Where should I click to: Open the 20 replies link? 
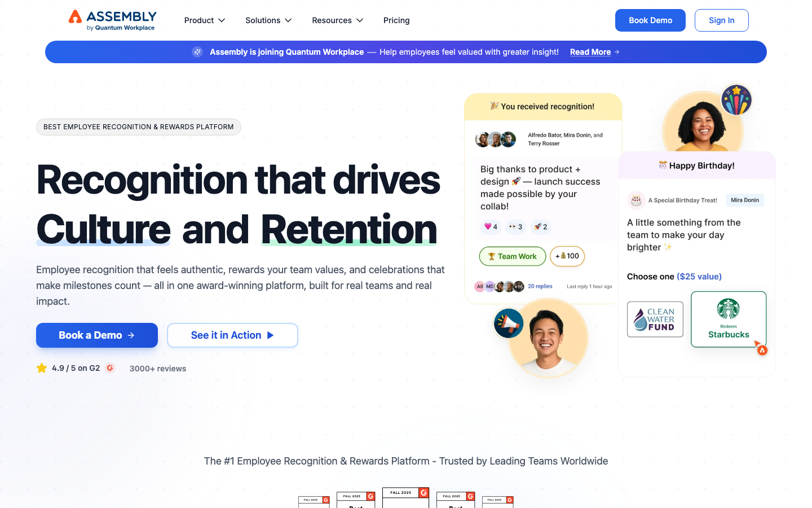[540, 286]
